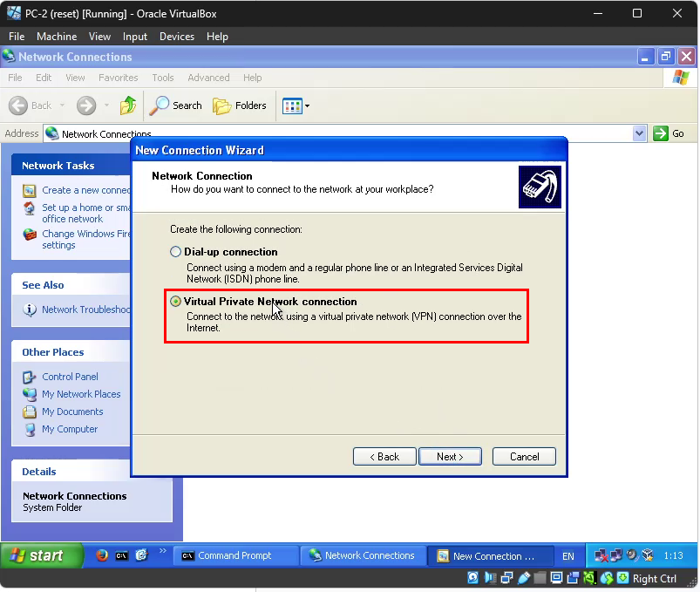
Task: Click the Forward arrow toolbar icon
Action: click(x=86, y=105)
